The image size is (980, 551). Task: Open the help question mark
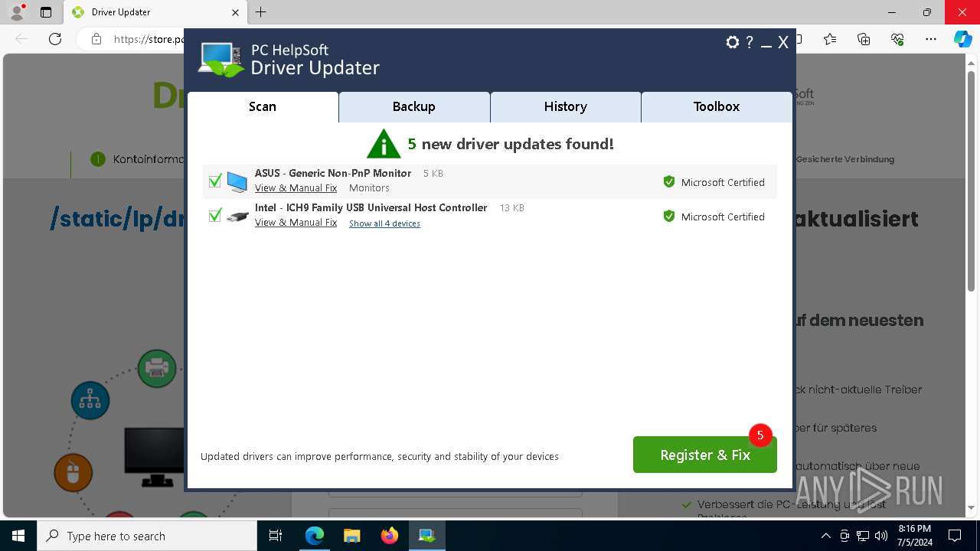(750, 43)
